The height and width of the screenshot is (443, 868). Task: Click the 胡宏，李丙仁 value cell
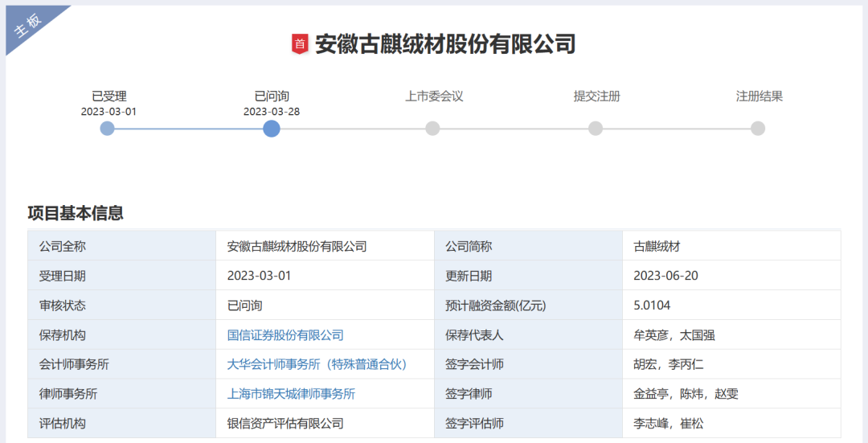(x=732, y=364)
